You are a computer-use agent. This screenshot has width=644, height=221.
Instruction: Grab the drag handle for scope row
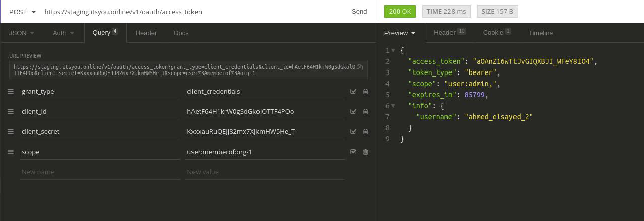pyautogui.click(x=11, y=152)
